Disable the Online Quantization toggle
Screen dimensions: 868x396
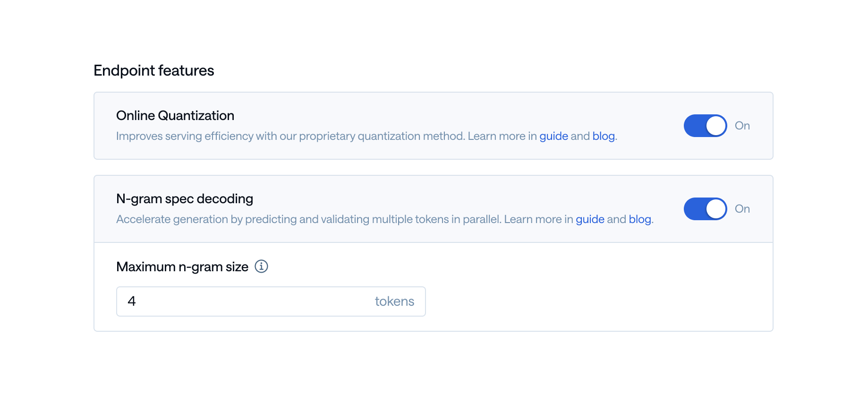tap(705, 126)
